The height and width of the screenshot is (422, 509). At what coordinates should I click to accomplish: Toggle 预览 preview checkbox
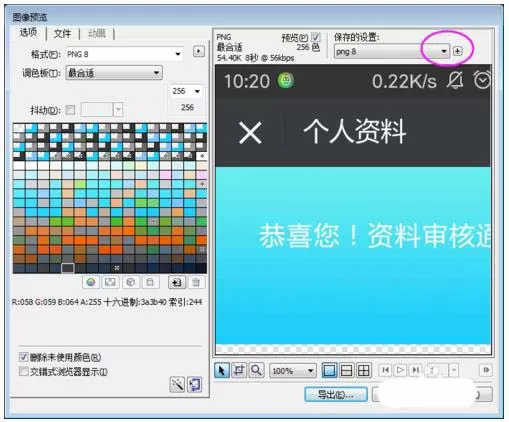(315, 37)
